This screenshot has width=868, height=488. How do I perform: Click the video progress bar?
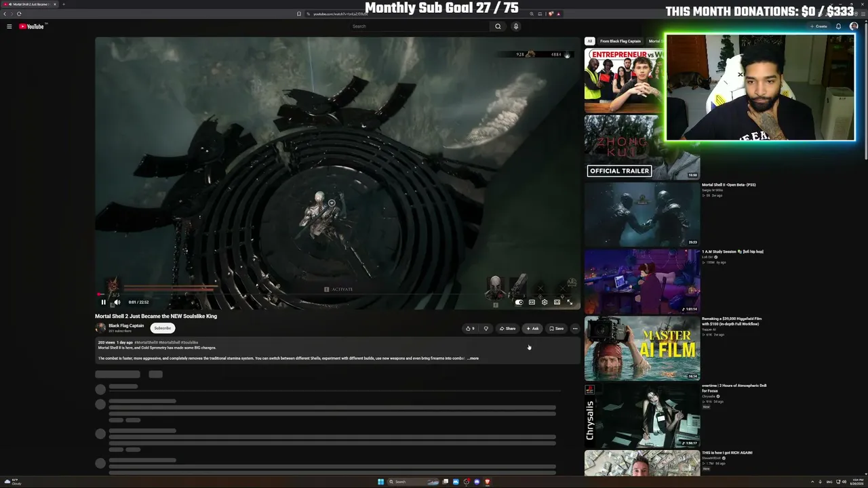point(337,295)
